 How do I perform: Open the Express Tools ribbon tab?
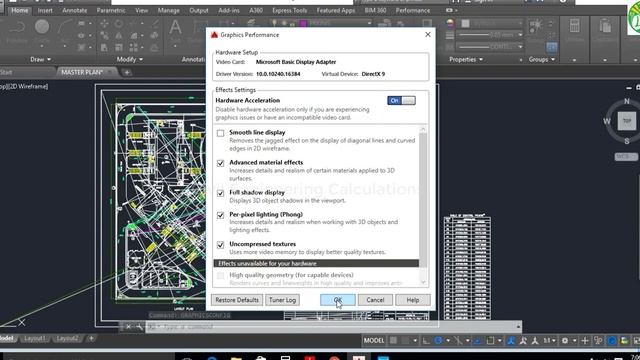point(289,11)
